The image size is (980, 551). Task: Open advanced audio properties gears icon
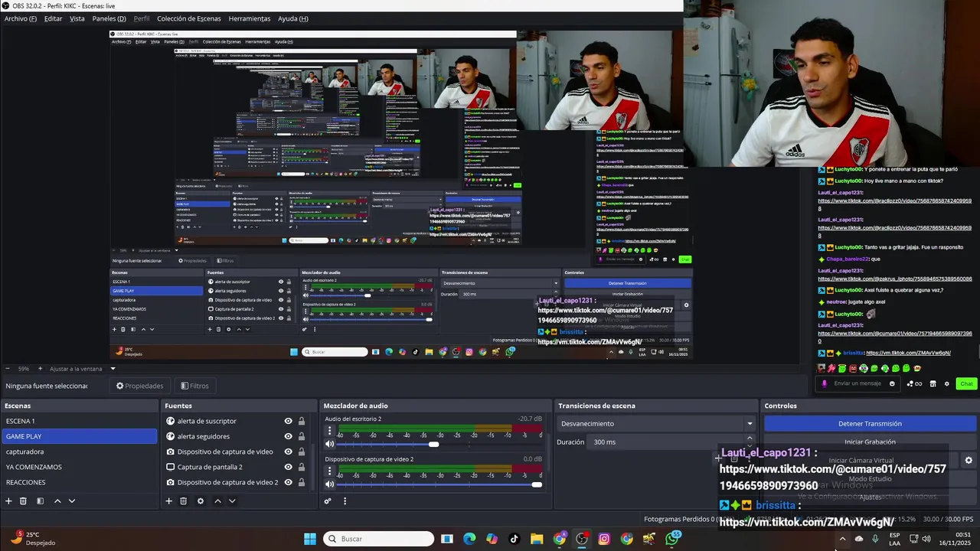click(328, 501)
